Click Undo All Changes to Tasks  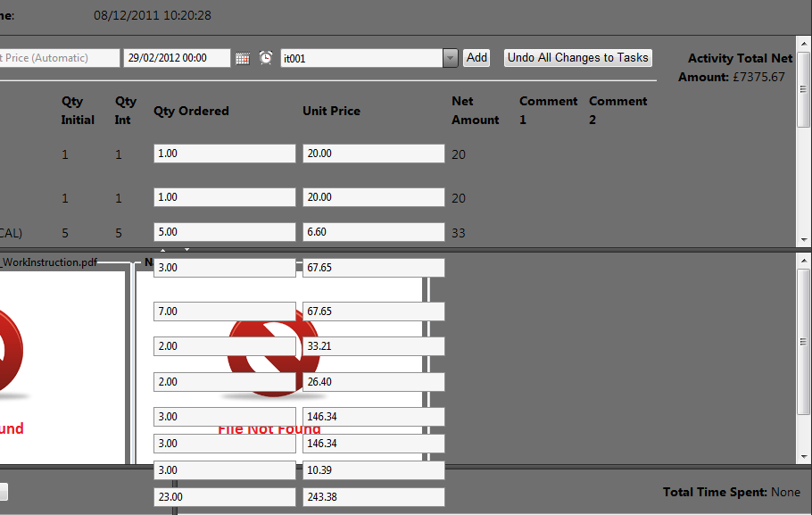[x=577, y=58]
